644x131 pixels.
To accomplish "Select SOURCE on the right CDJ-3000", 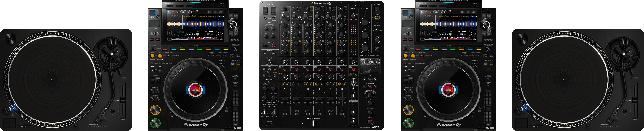I will (422, 6).
